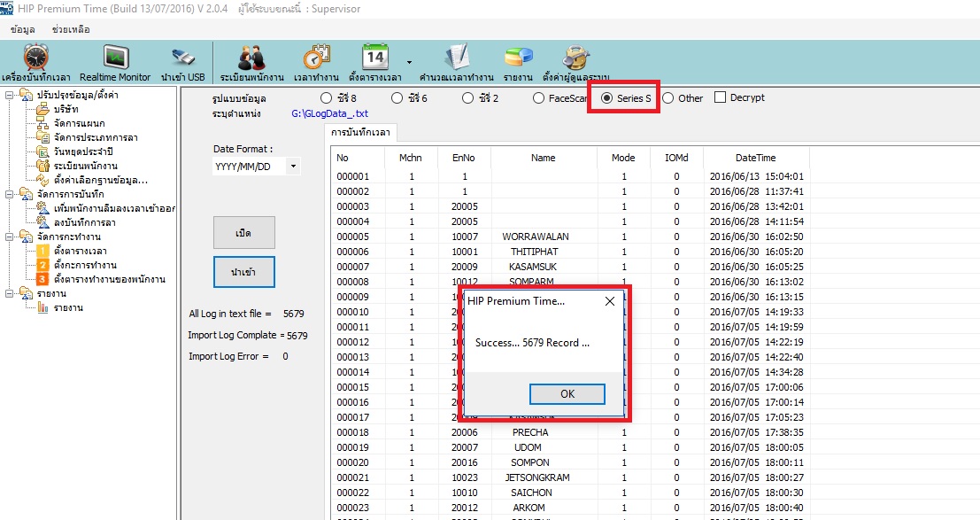980x520 pixels.
Task: Click the Mode column header
Action: pyautogui.click(x=623, y=158)
